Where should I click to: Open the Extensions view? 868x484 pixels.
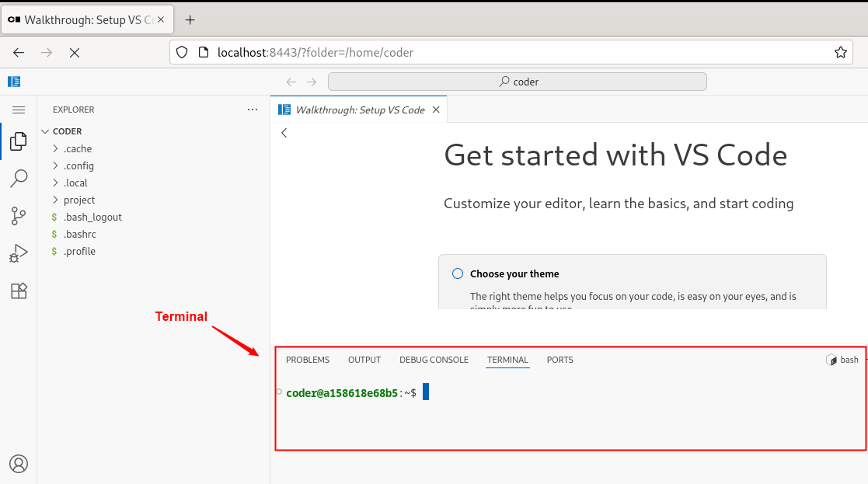19,291
